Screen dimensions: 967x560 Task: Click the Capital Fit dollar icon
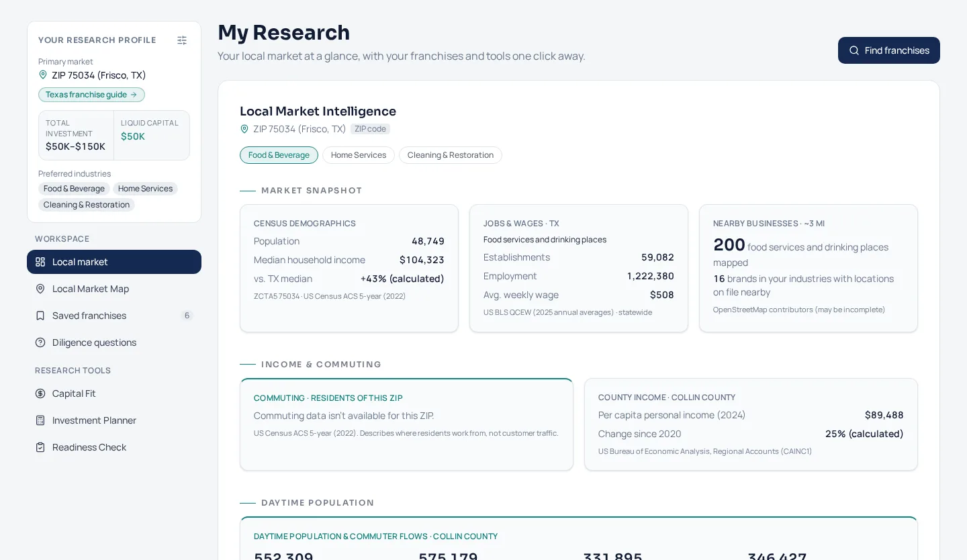point(40,393)
